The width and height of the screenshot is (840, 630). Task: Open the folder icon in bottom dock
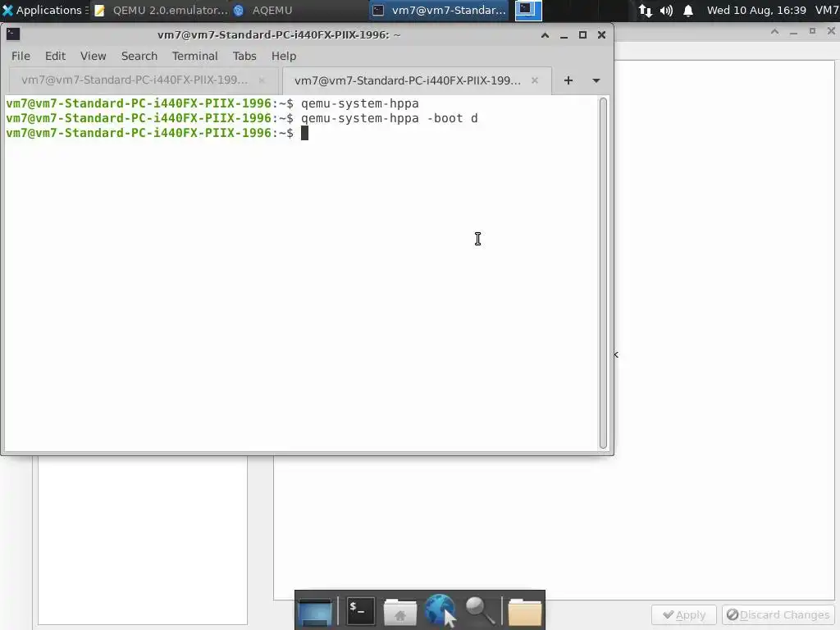point(524,612)
